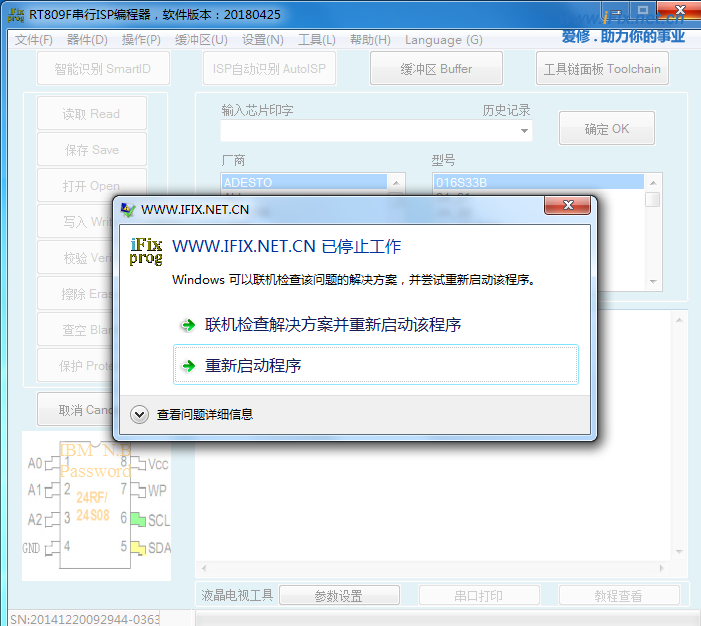Click up arrow of 型号 list scrollbar
The height and width of the screenshot is (626, 701).
[x=653, y=183]
